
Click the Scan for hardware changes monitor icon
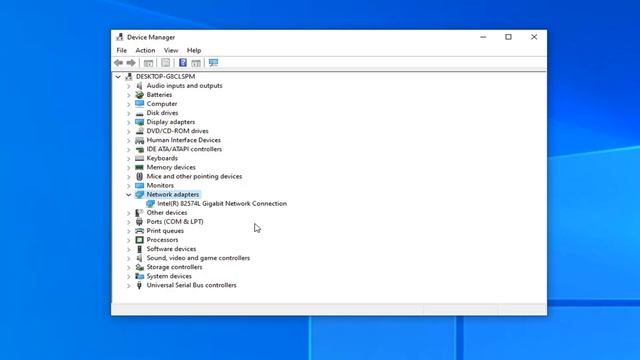(213, 62)
